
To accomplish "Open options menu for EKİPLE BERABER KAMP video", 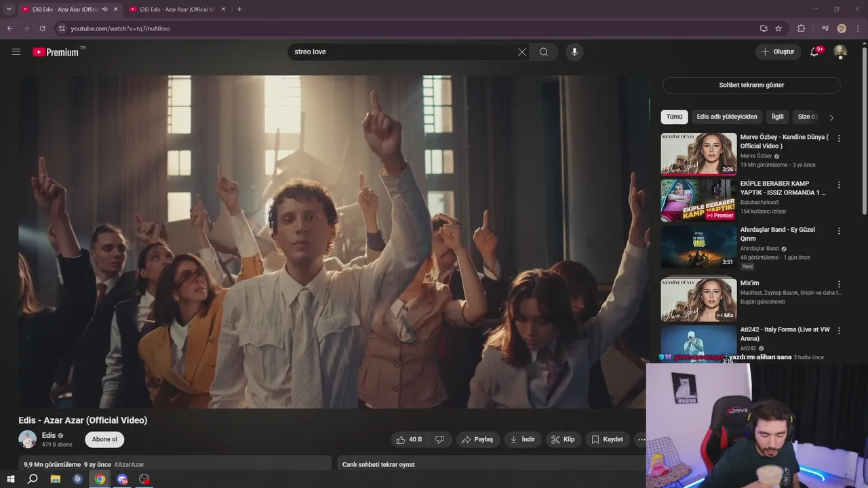I will click(839, 185).
